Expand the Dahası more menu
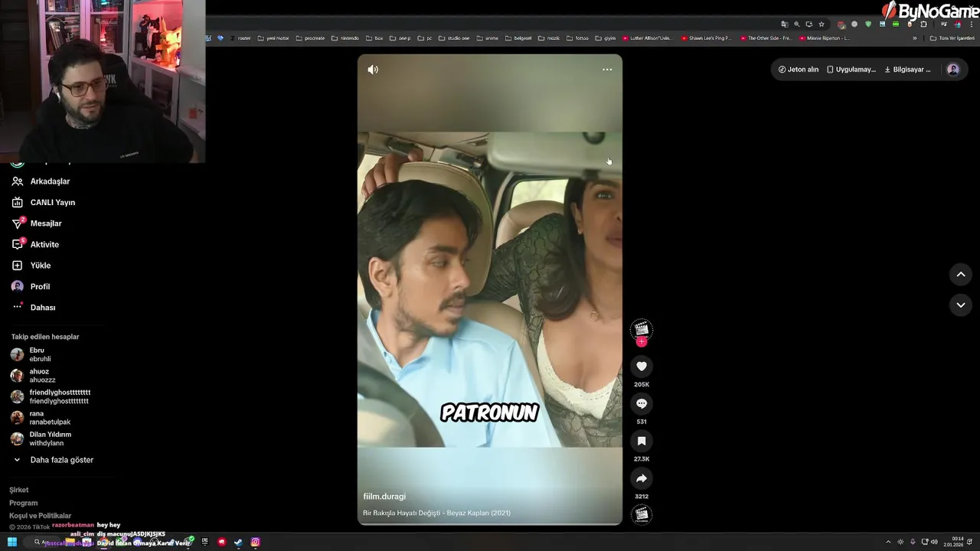The height and width of the screenshot is (551, 980). point(34,308)
